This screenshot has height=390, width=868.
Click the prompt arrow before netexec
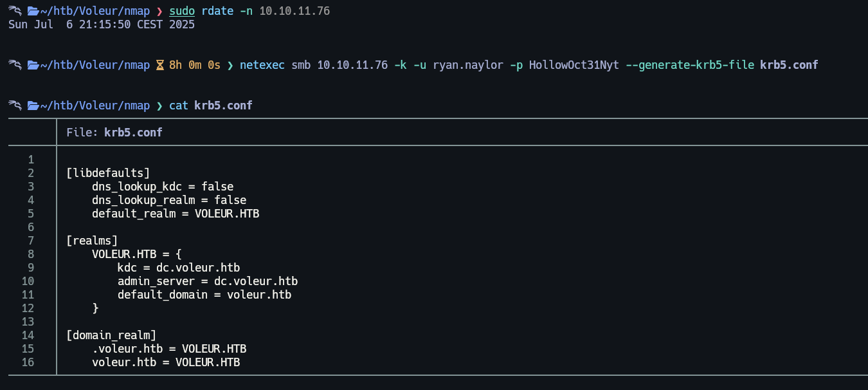pyautogui.click(x=230, y=65)
